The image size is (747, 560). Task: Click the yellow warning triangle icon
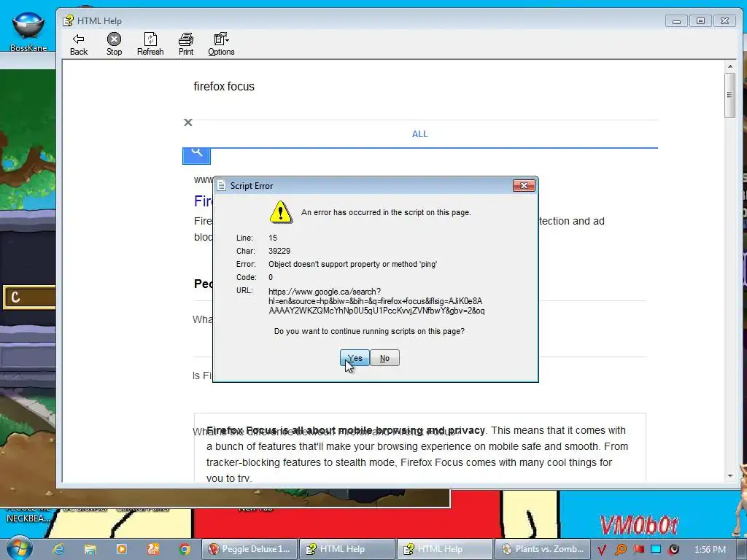pyautogui.click(x=281, y=212)
